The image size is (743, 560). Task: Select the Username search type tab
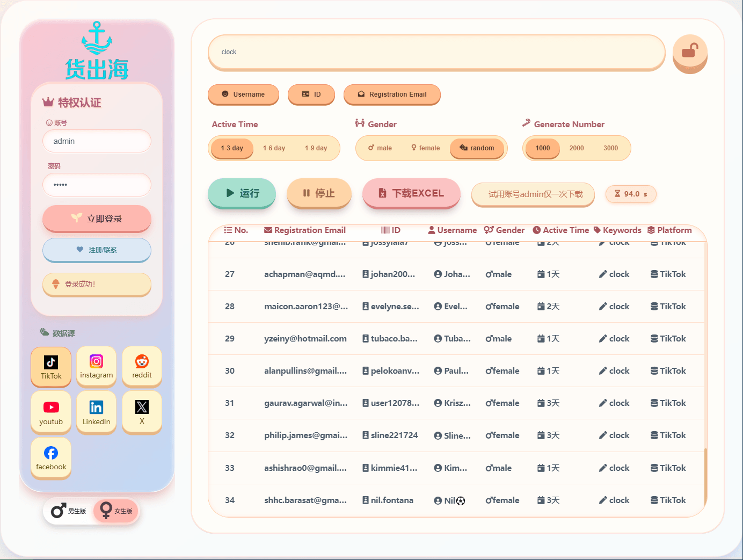coord(243,94)
